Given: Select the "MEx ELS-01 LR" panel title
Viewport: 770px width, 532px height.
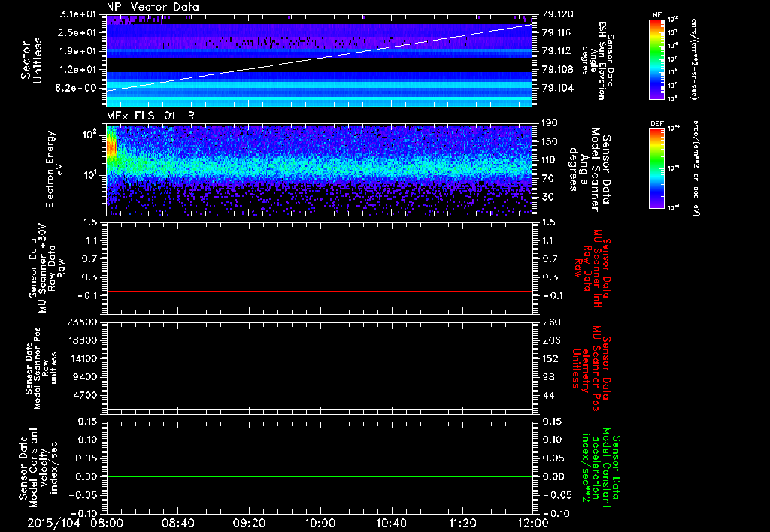Looking at the screenshot, I should click(x=150, y=116).
